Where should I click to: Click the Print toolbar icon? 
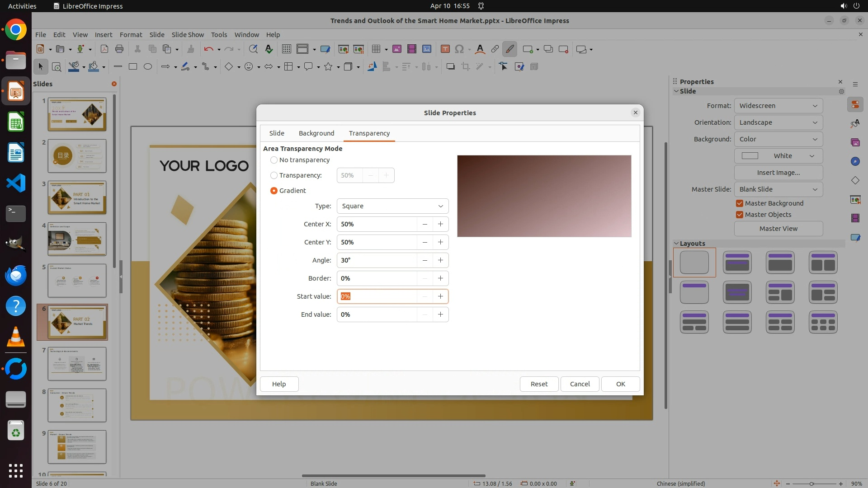(119, 49)
